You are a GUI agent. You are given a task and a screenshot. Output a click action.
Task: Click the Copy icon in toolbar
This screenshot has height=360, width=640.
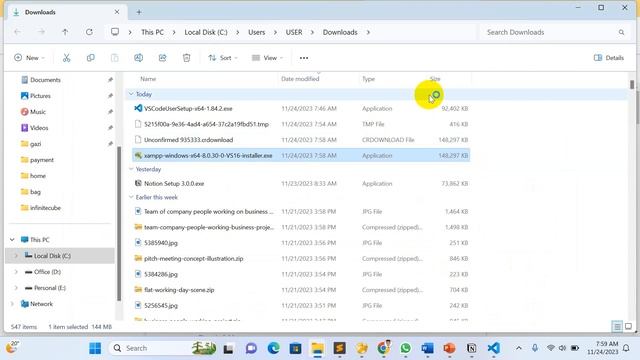(91, 58)
